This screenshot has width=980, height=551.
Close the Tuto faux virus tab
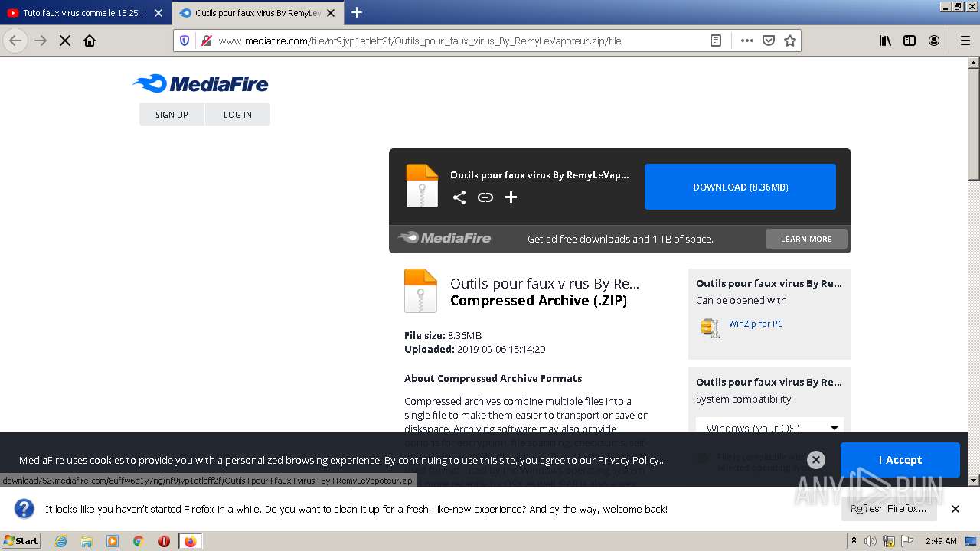tap(158, 13)
